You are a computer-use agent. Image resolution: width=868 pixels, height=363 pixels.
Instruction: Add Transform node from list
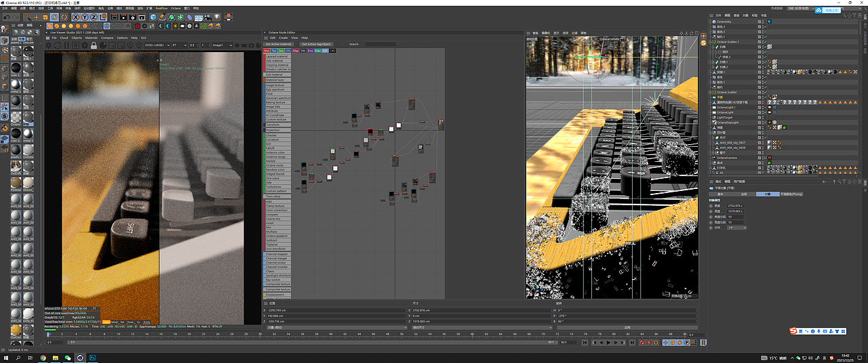tap(278, 125)
